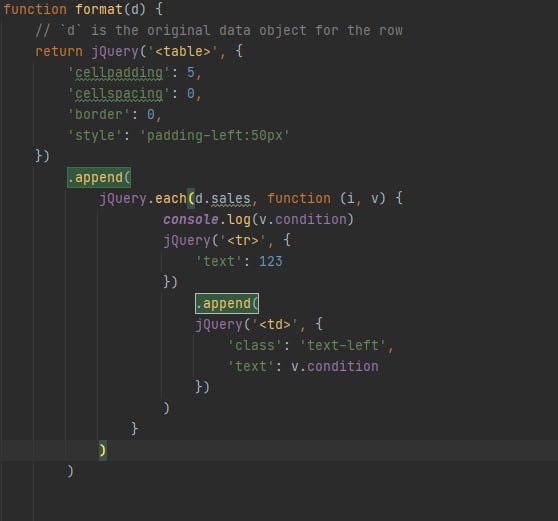Click 'v.condition' in the td text property

[335, 367]
